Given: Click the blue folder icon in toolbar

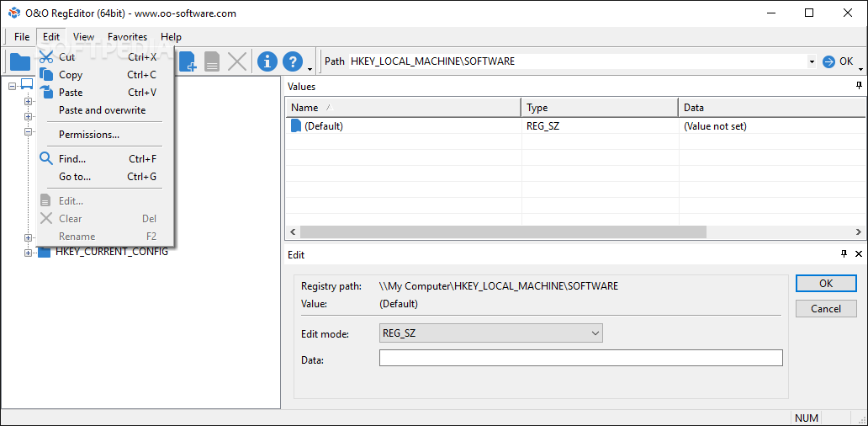Looking at the screenshot, I should 20,61.
